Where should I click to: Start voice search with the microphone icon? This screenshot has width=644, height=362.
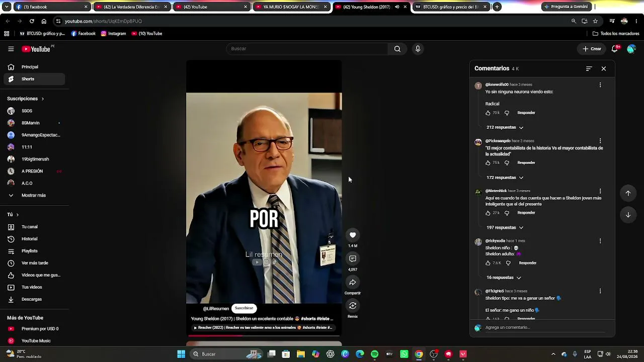[418, 49]
